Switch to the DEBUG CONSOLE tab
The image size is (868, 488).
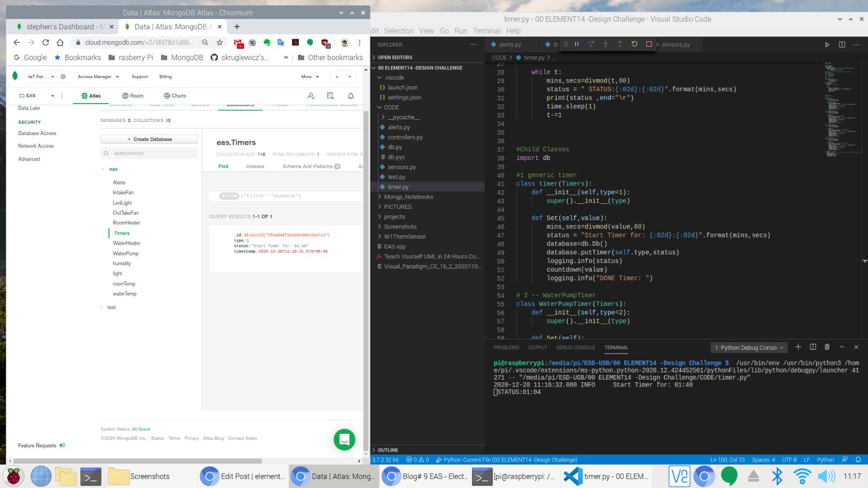click(575, 348)
